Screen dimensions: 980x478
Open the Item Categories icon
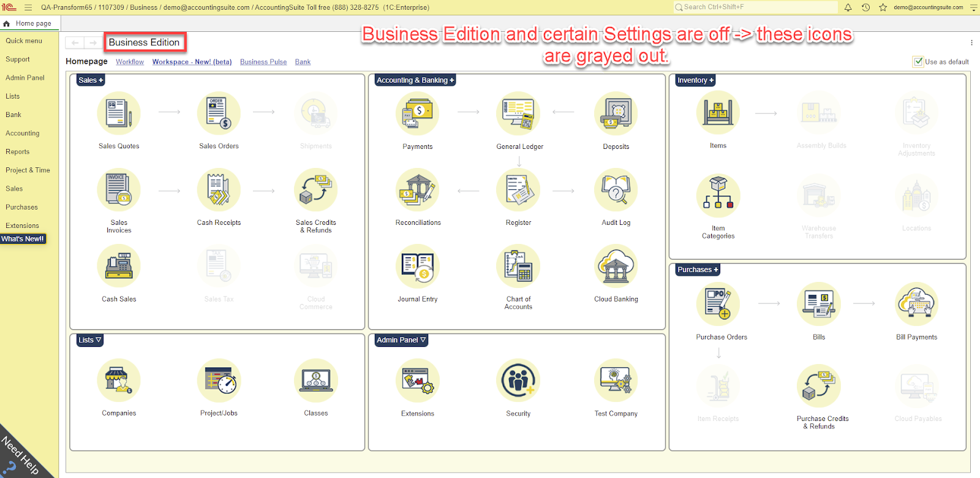718,195
